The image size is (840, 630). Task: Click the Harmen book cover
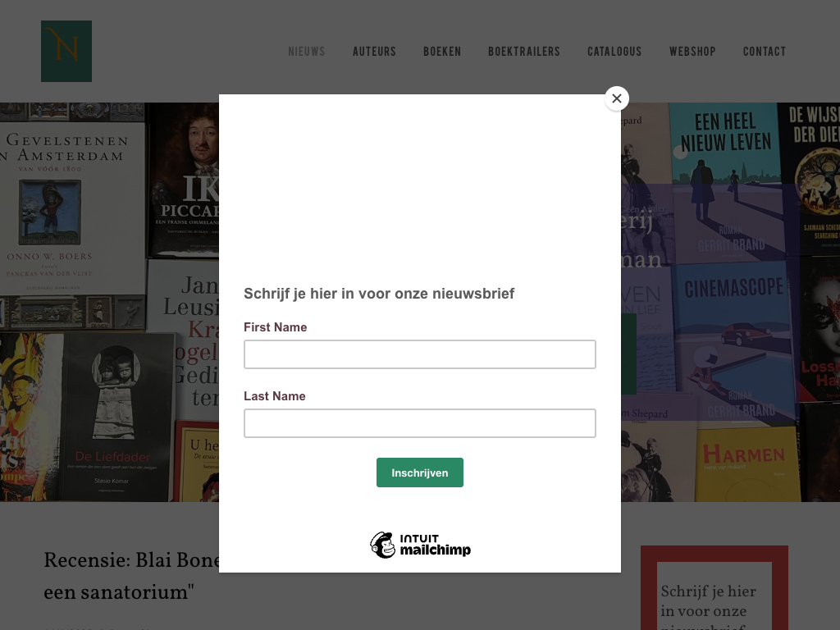pyautogui.click(x=747, y=464)
